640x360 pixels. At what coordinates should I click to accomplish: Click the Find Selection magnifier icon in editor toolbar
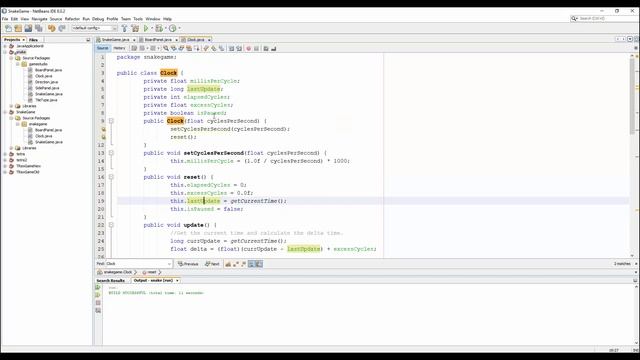166,49
